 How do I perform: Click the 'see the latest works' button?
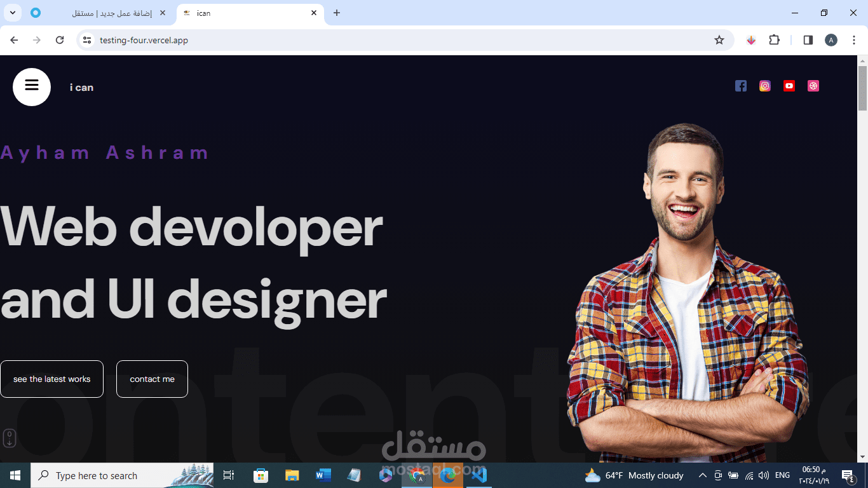pyautogui.click(x=51, y=379)
